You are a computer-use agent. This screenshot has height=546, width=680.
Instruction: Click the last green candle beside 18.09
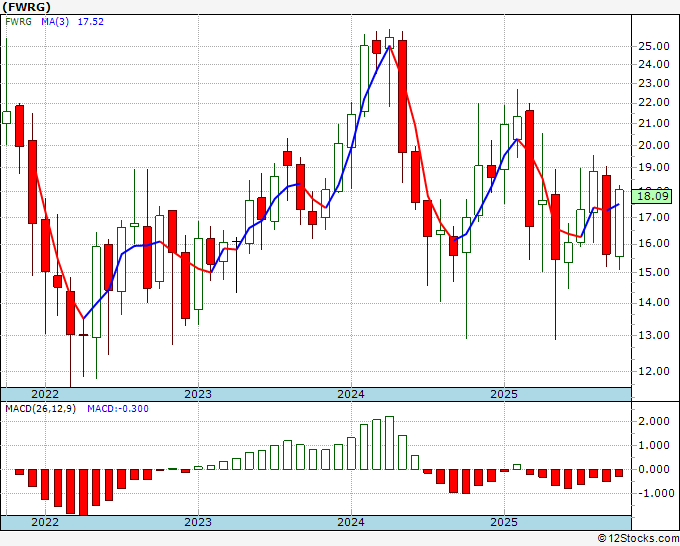point(619,223)
